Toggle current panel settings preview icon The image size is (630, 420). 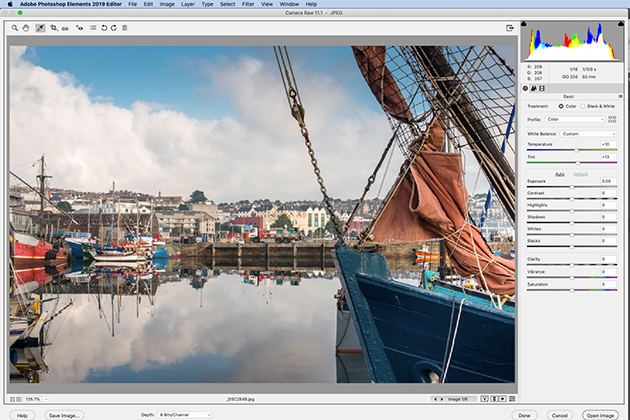click(512, 399)
